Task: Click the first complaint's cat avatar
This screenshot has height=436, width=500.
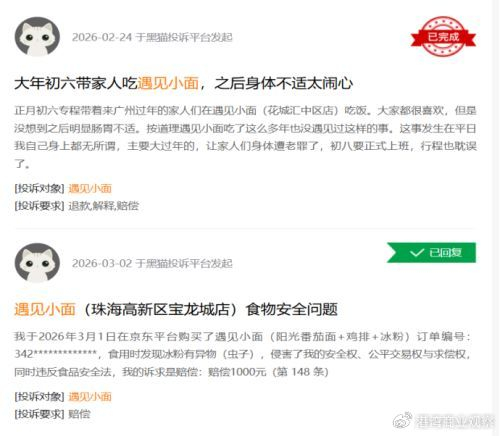Action: (x=37, y=37)
